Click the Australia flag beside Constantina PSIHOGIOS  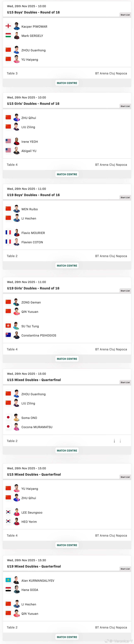8,335
